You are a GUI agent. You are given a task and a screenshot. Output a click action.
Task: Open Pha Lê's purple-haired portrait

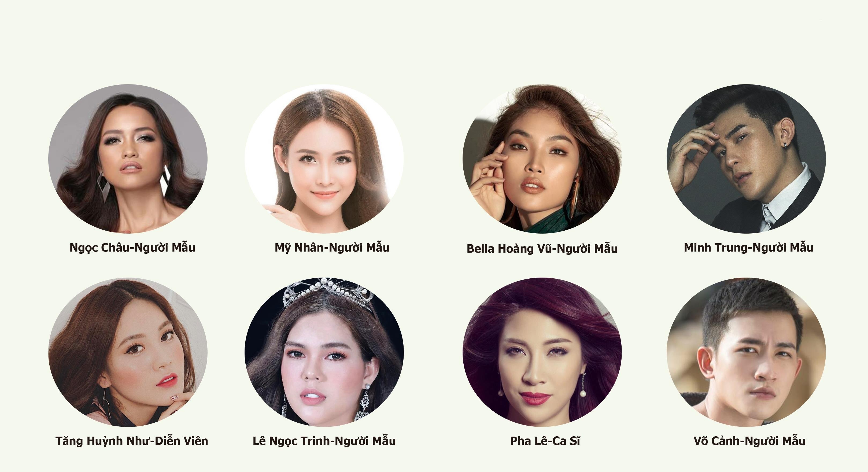click(x=542, y=352)
